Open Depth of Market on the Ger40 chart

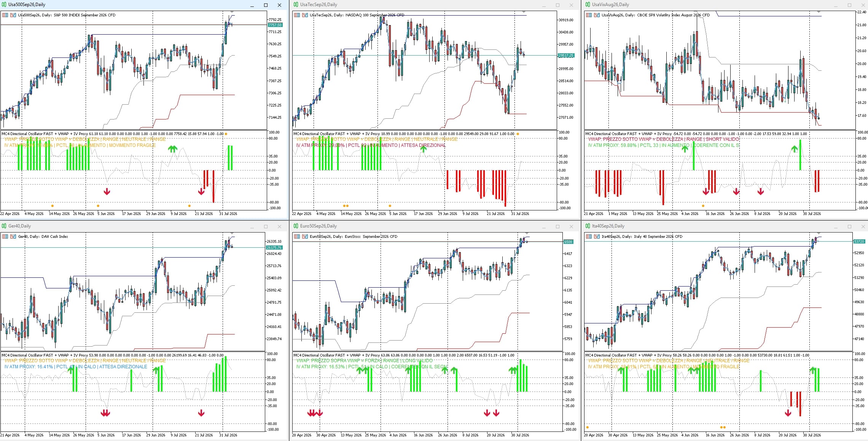coord(5,237)
